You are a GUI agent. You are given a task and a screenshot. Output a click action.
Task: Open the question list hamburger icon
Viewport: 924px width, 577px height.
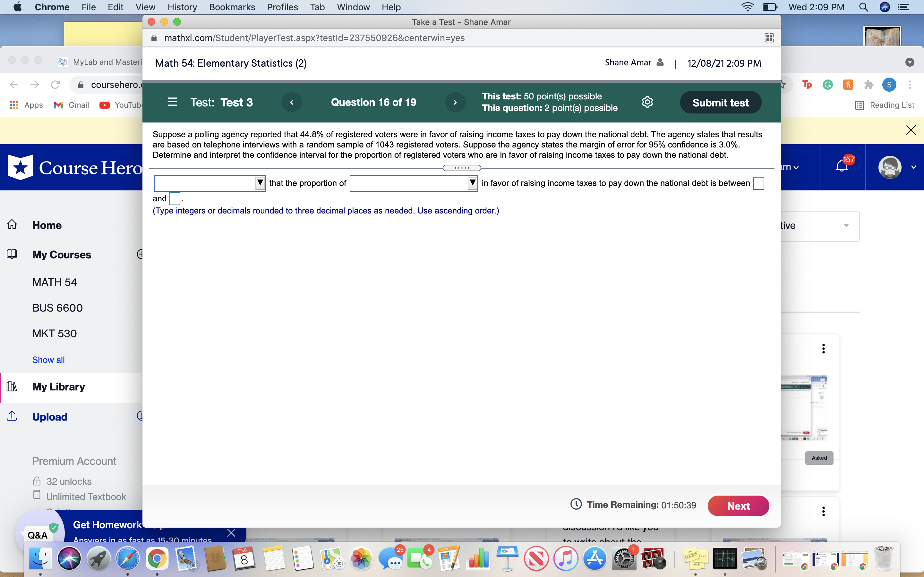tap(172, 102)
